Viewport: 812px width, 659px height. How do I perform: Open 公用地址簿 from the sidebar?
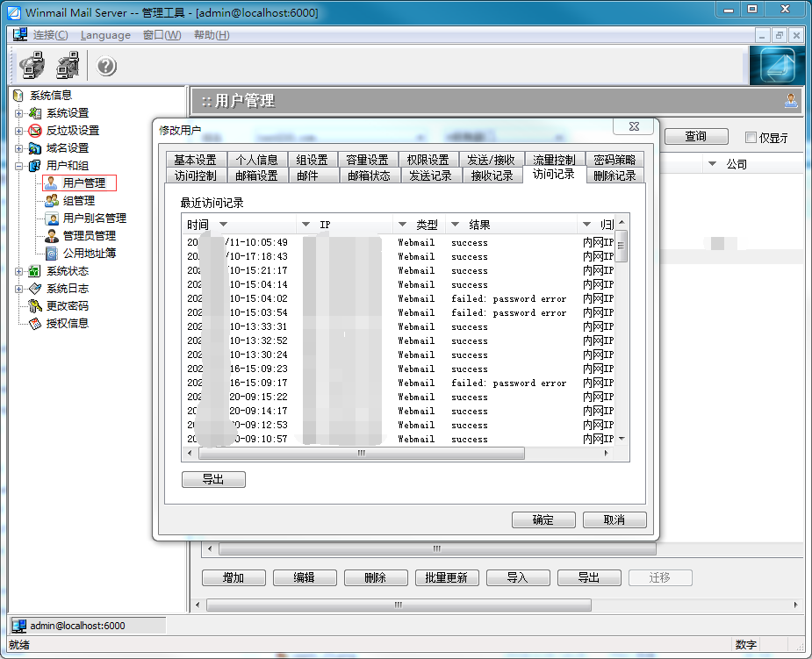[x=89, y=254]
